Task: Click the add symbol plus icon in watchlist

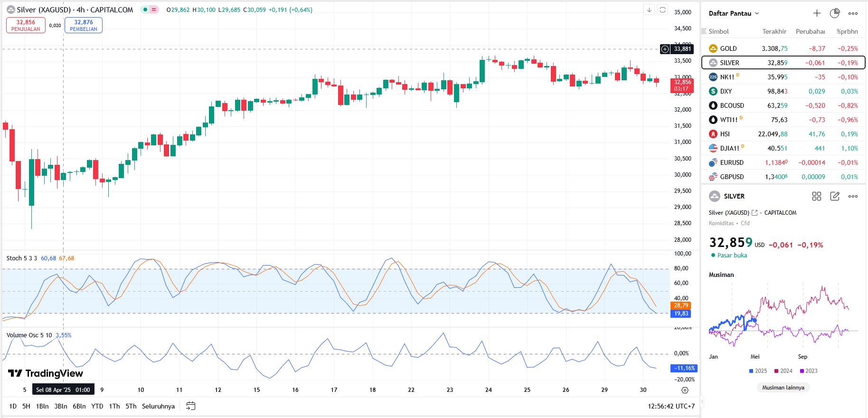Action: (x=817, y=13)
